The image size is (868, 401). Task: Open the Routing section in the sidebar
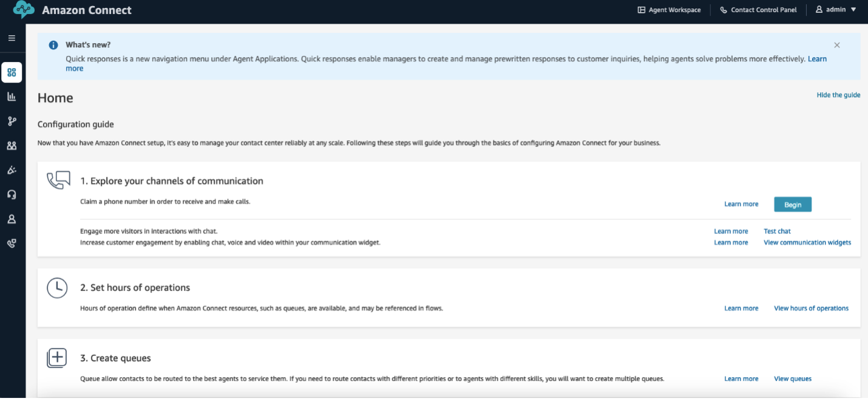click(12, 121)
